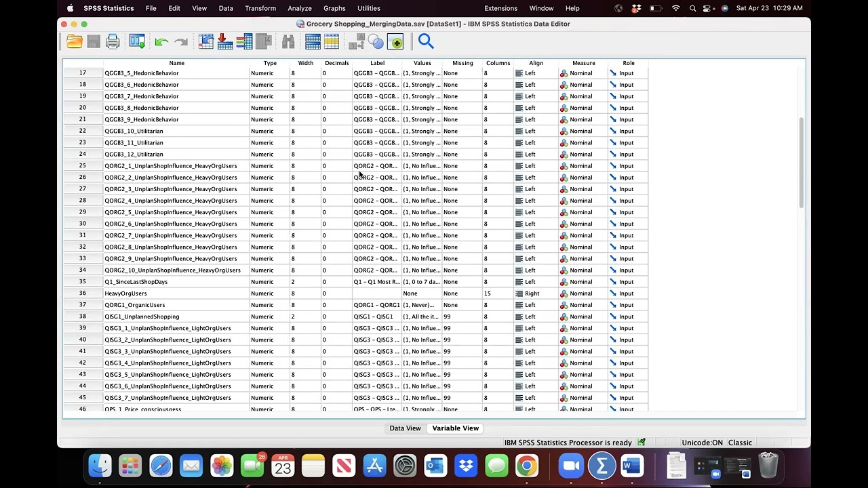Undo the last action
The height and width of the screenshot is (488, 868).
click(x=161, y=42)
